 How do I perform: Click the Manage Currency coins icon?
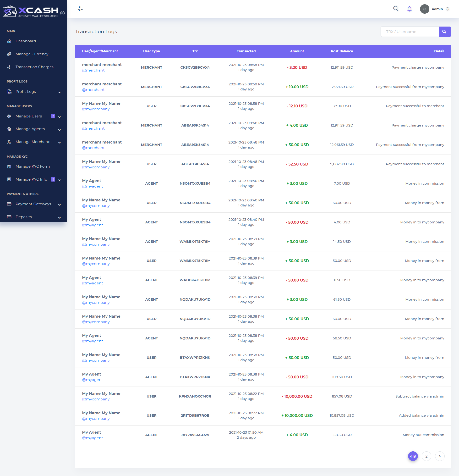click(x=9, y=54)
